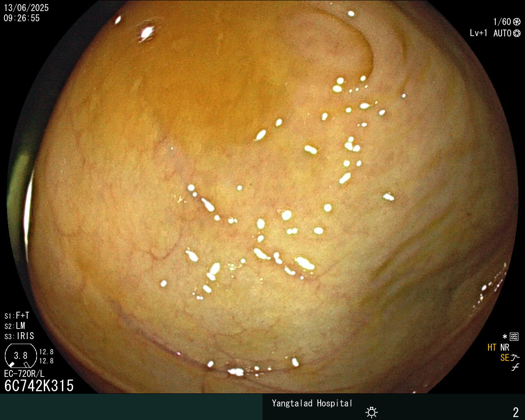Click the brightness sun icon in the bottom bar

(372, 412)
